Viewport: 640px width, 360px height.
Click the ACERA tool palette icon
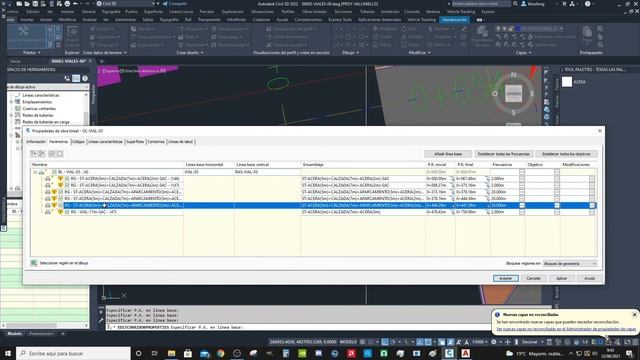coord(567,82)
